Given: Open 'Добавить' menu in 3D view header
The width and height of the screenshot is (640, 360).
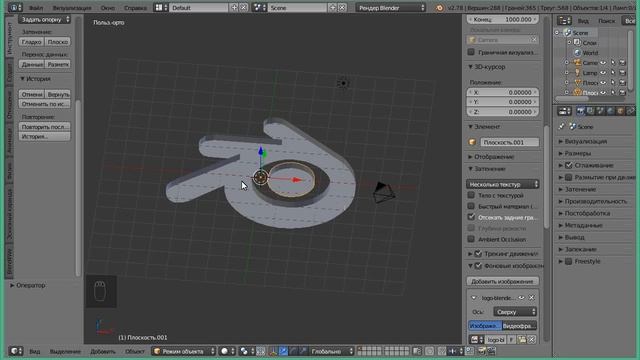Looking at the screenshot, I should click(102, 351).
